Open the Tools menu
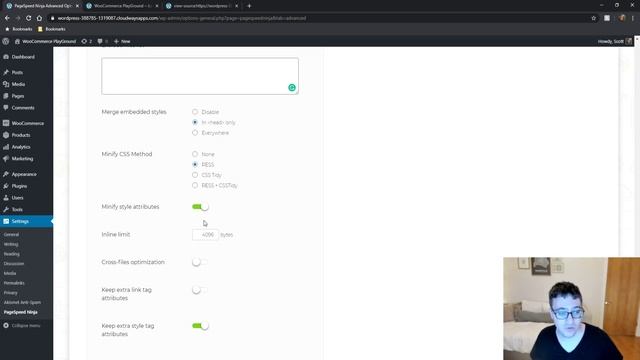The height and width of the screenshot is (360, 640). coord(17,209)
